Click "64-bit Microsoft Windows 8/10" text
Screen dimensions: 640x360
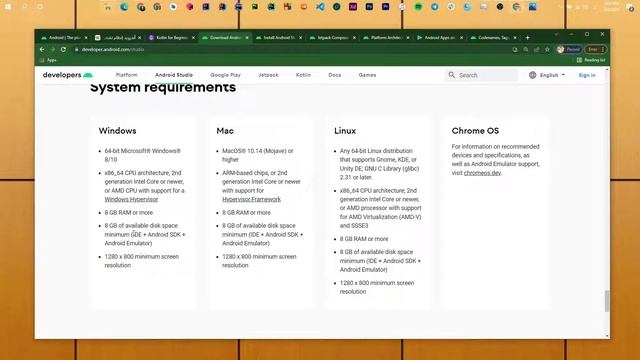coord(142,155)
